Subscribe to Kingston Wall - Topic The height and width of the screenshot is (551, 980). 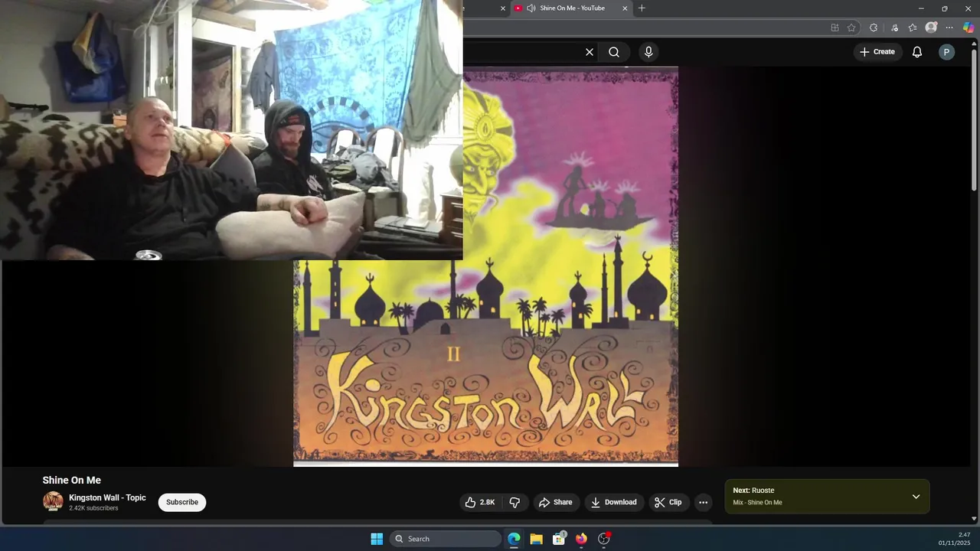[x=182, y=502]
